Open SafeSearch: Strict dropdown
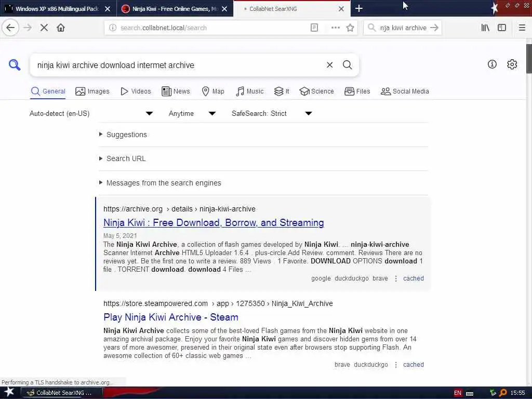The width and height of the screenshot is (532, 399). click(x=272, y=113)
